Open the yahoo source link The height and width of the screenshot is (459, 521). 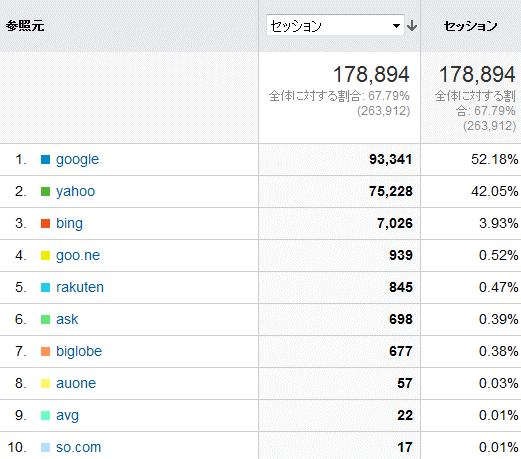tap(75, 192)
